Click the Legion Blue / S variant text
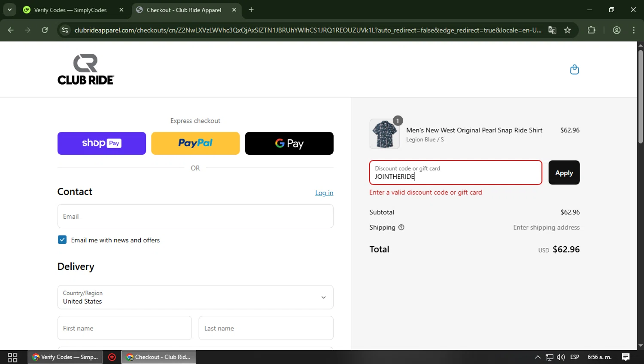This screenshot has width=644, height=364. 425,140
